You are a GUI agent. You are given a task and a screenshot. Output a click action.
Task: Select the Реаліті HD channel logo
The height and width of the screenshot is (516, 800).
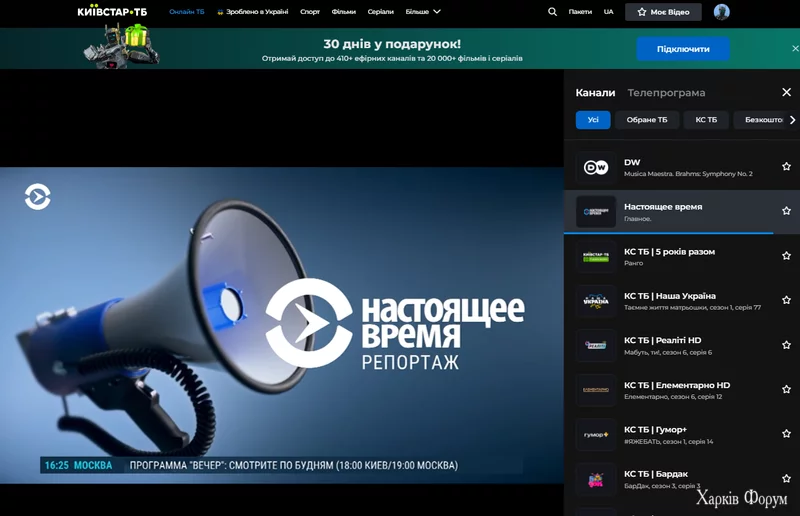(595, 346)
